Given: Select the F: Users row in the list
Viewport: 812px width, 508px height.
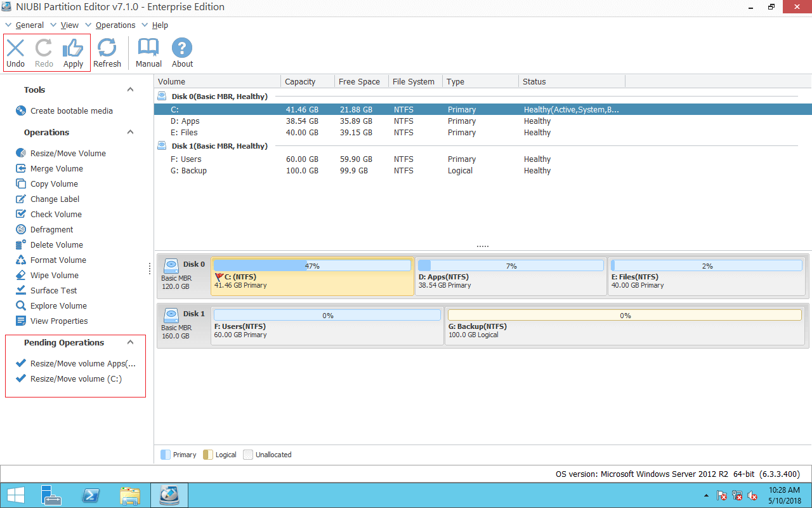Looking at the screenshot, I should 483,159.
